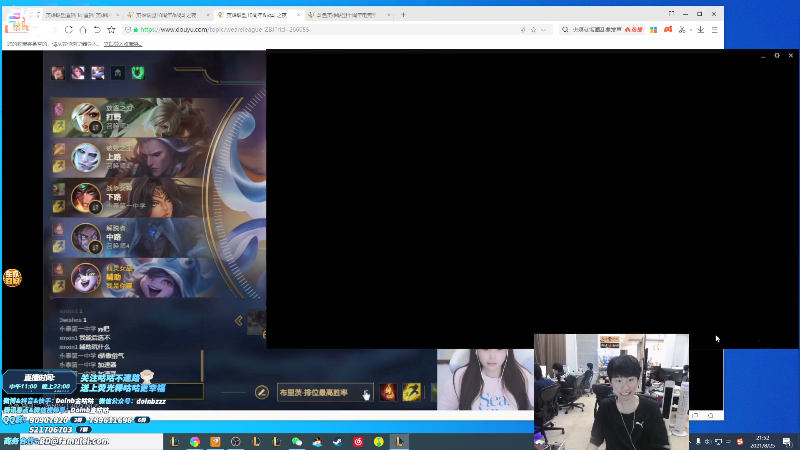
Task: Click the edit rune page pencil icon
Action: pos(262,392)
